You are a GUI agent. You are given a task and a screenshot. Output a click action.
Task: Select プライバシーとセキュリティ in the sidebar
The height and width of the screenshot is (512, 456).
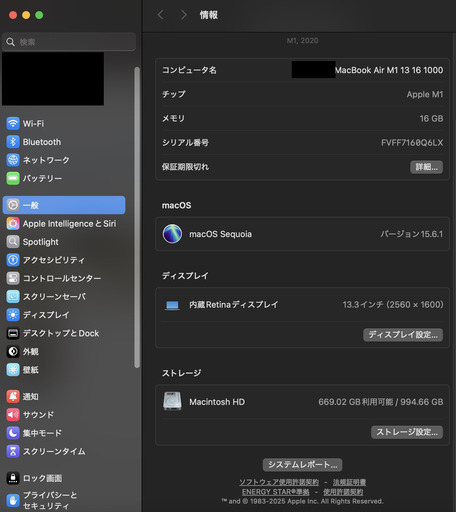64,500
